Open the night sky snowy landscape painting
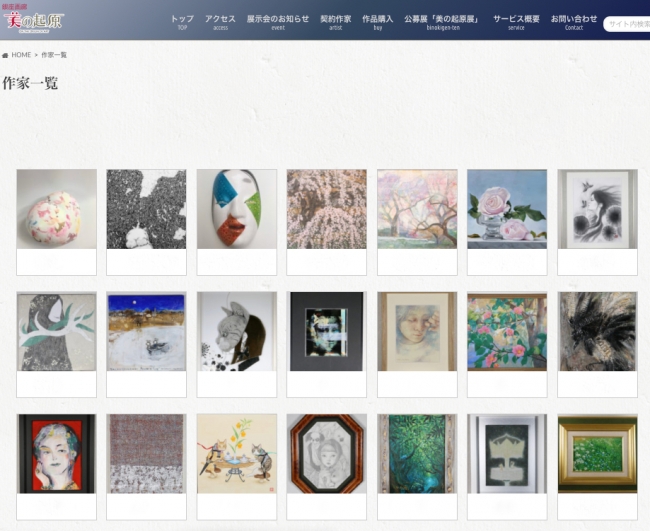Viewport: 650px width, 531px height. 146,332
